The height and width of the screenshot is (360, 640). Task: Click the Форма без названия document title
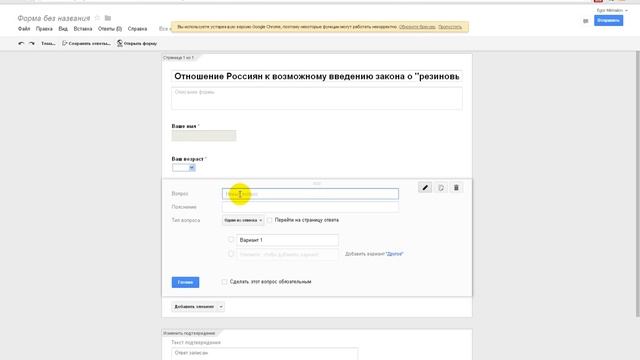(x=53, y=18)
